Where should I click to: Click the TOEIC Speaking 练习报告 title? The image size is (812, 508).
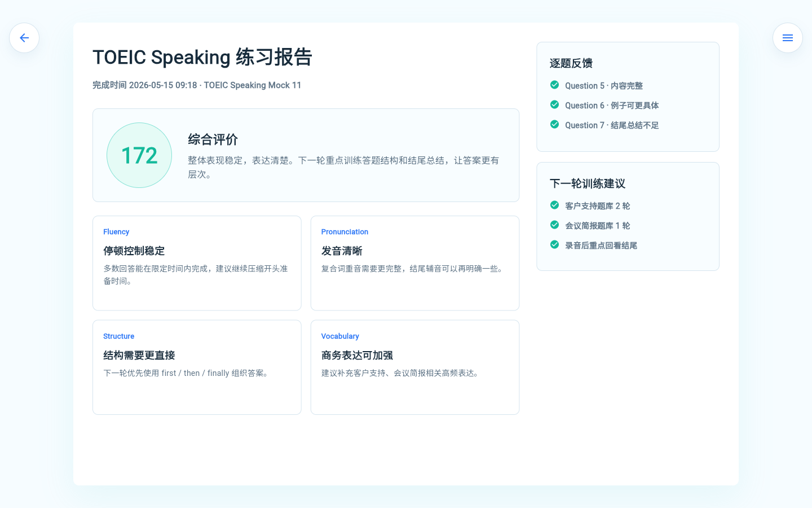coord(202,57)
